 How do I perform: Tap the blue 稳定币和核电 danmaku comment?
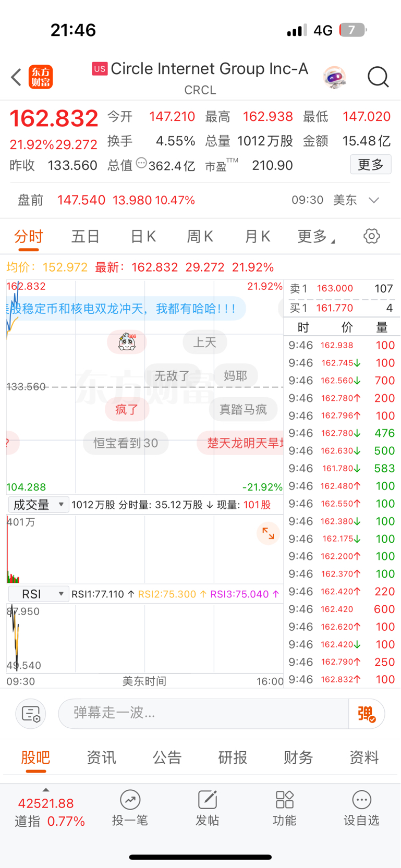click(126, 309)
